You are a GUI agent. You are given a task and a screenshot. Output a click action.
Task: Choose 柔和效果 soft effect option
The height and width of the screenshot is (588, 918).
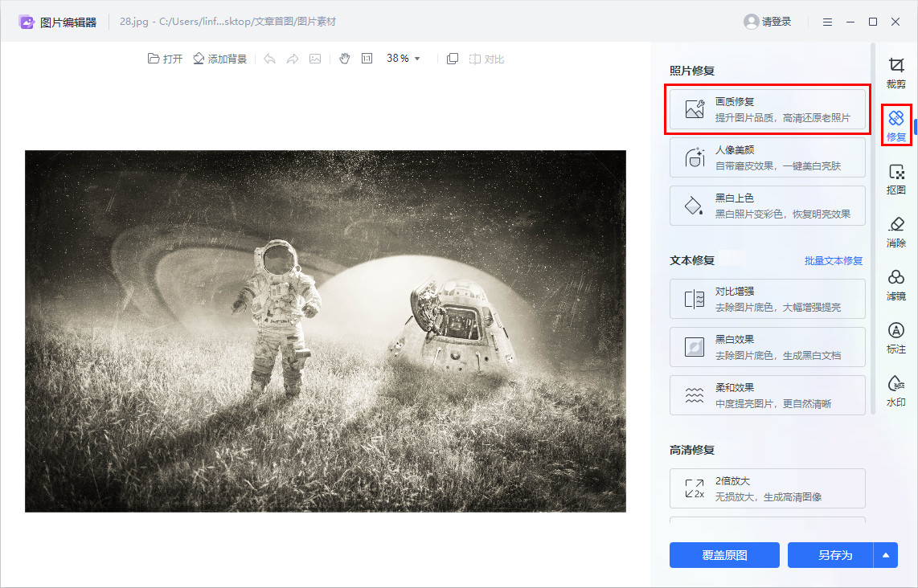[767, 395]
